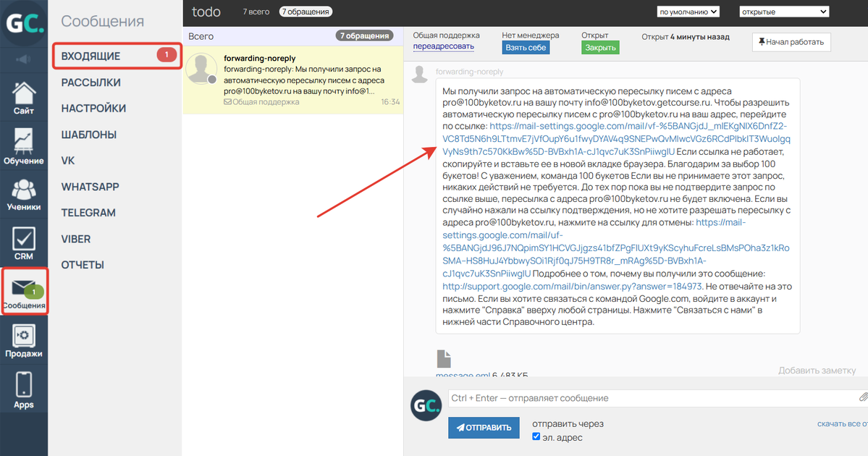Select ОТЧЕТЫ in messages menu
This screenshot has height=456, width=868.
pyautogui.click(x=83, y=265)
